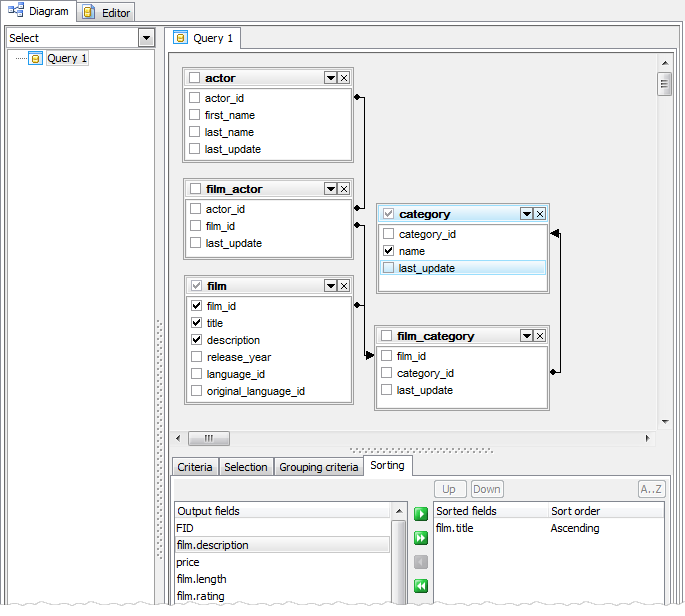Click the Sorted fields column header

pos(491,511)
